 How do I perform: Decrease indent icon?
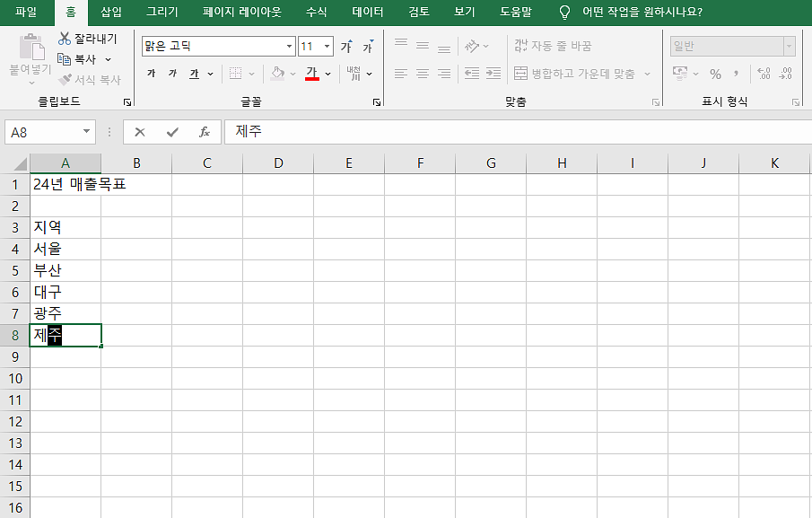pos(472,74)
